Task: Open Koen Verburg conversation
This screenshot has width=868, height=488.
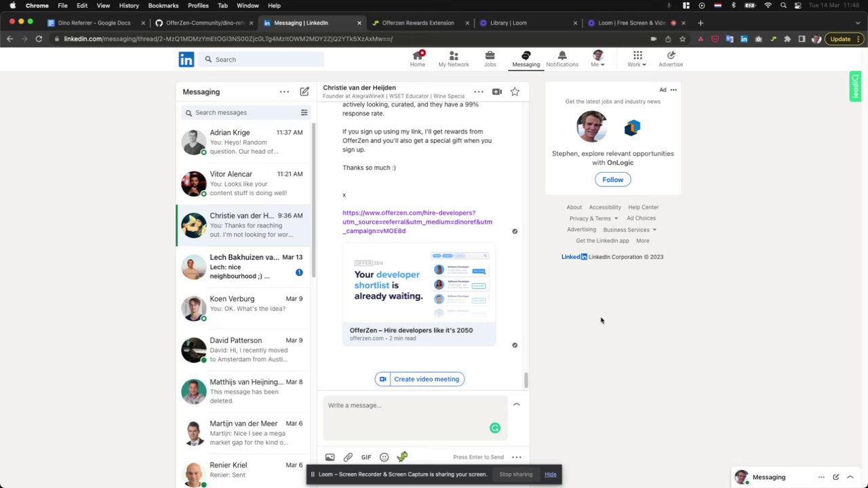Action: (243, 308)
